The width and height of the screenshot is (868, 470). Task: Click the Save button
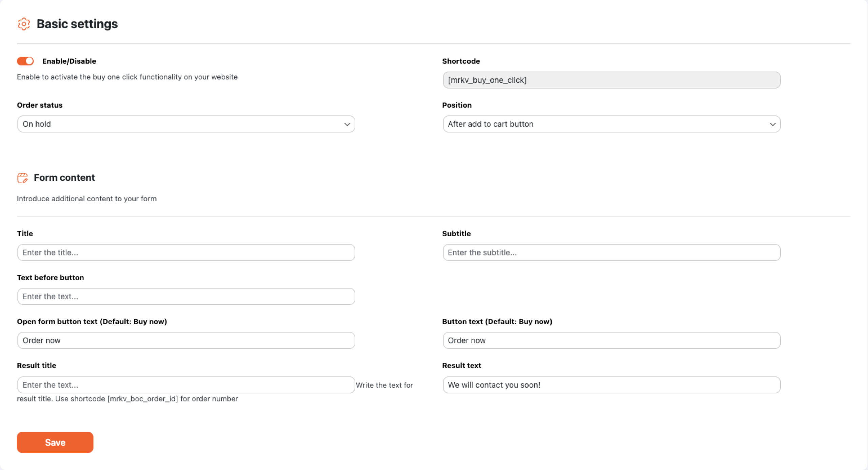tap(55, 442)
